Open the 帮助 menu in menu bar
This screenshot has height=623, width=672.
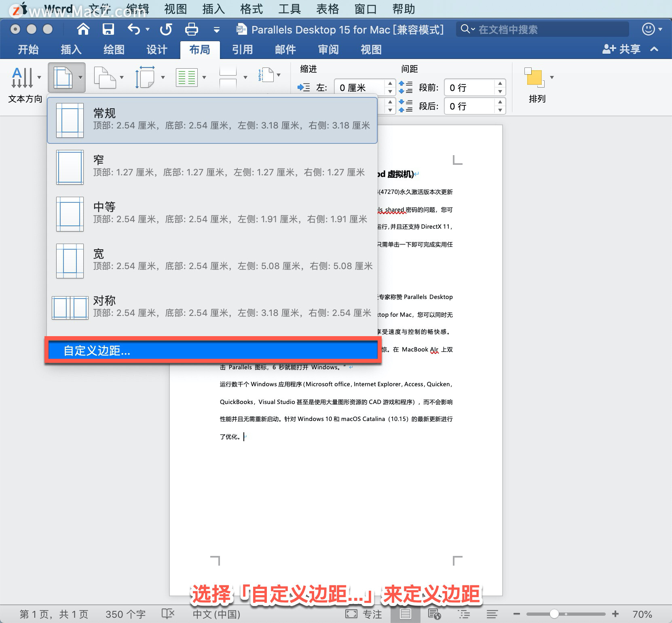[x=404, y=9]
